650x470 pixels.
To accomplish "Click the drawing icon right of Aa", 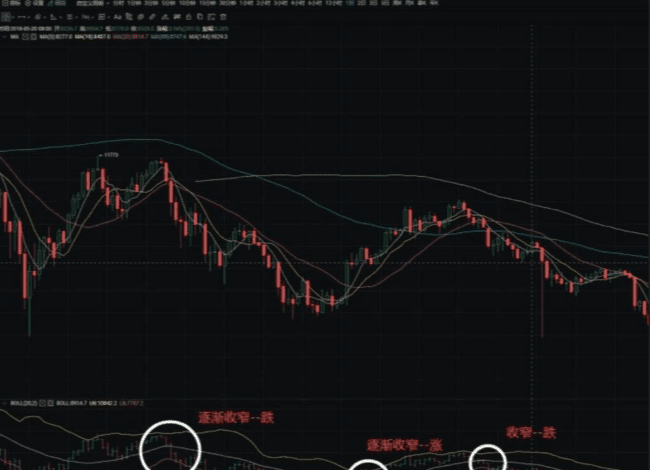I will coord(129,17).
